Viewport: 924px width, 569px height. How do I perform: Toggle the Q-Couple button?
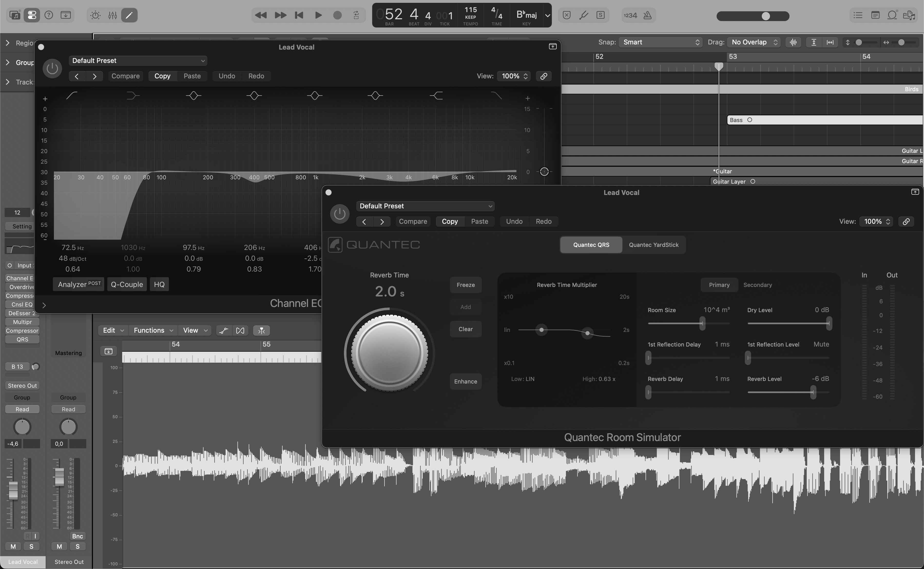click(127, 284)
